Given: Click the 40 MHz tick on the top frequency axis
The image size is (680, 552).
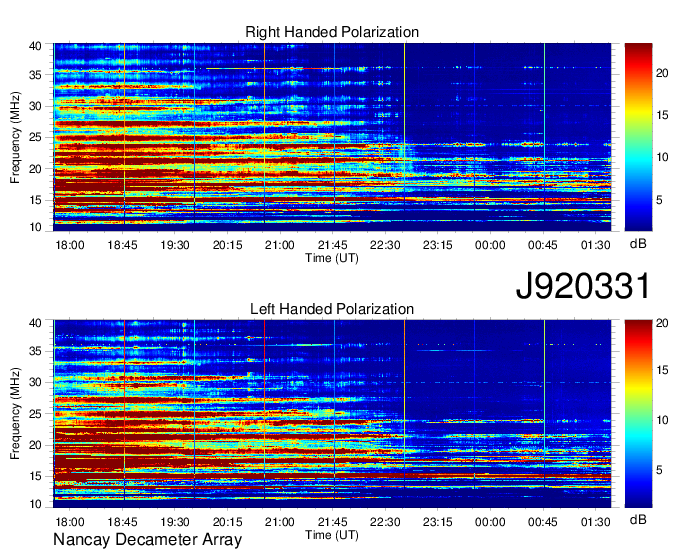Looking at the screenshot, I should pos(36,46).
